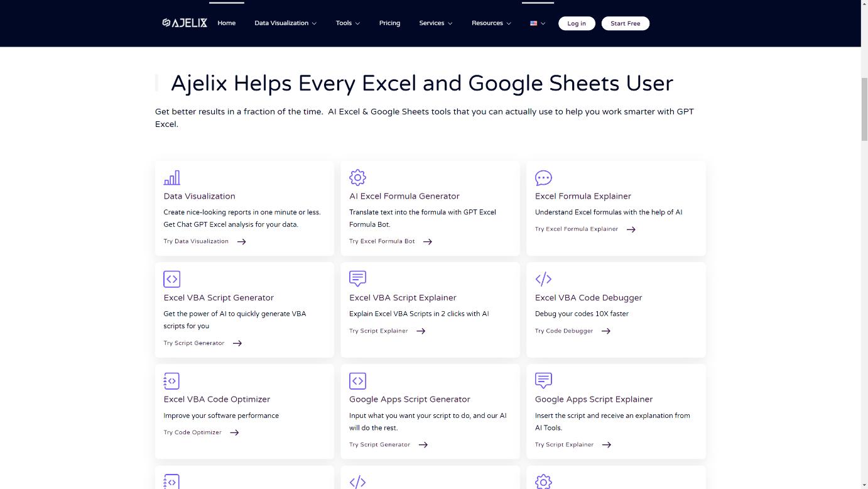The height and width of the screenshot is (489, 868).
Task: Click the scrollbar up arrow
Action: (864, 4)
